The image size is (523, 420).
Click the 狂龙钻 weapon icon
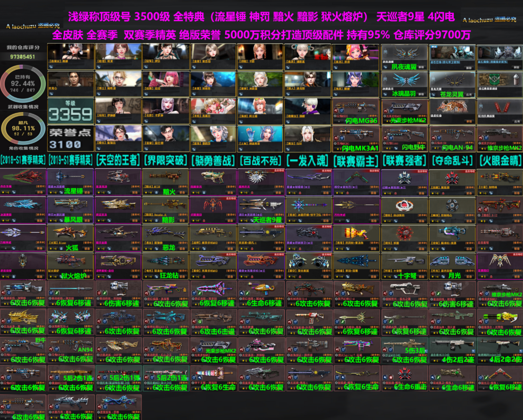pyautogui.click(x=165, y=265)
